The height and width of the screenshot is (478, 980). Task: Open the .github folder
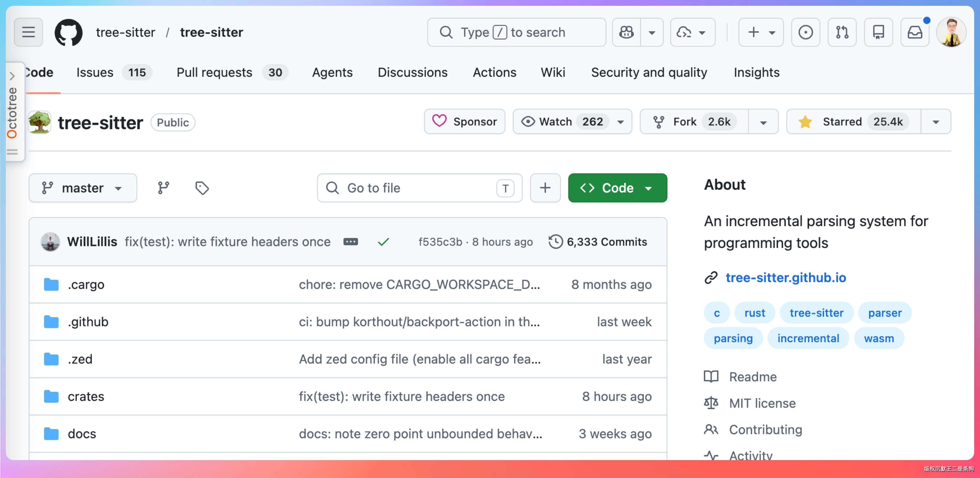(88, 322)
